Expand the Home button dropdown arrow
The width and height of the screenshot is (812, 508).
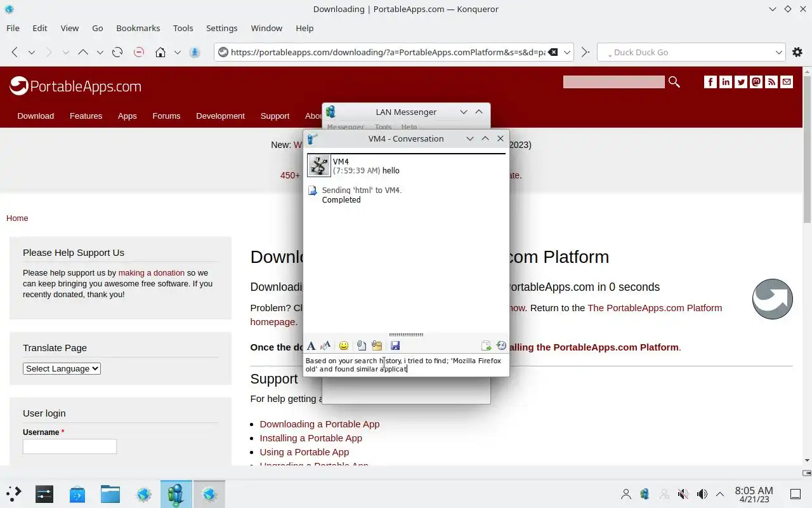(178, 52)
